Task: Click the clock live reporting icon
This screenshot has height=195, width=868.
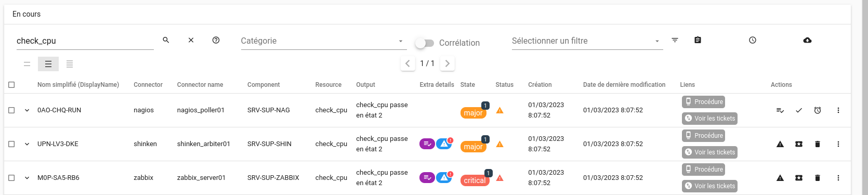Action: 752,40
